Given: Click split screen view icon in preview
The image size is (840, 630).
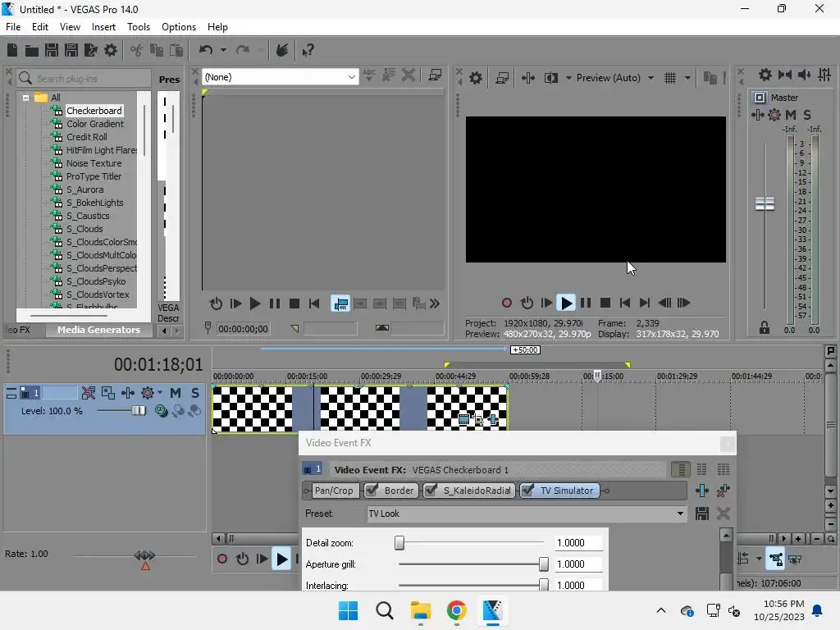Looking at the screenshot, I should pyautogui.click(x=550, y=78).
